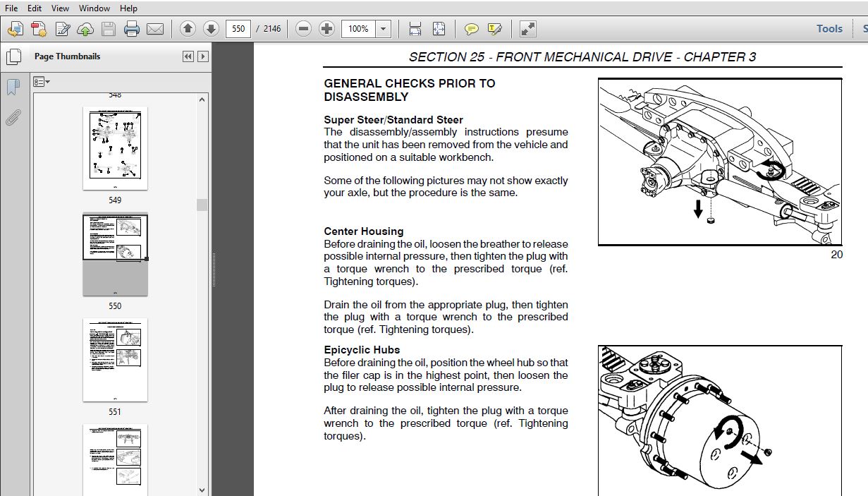Click the edit document pencil icon
The image size is (868, 496).
(x=62, y=29)
